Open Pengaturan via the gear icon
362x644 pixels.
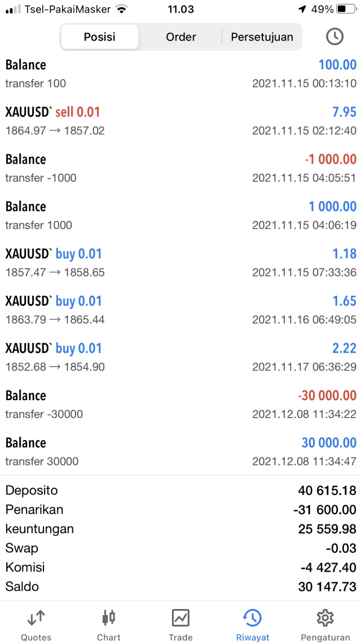pyautogui.click(x=325, y=617)
